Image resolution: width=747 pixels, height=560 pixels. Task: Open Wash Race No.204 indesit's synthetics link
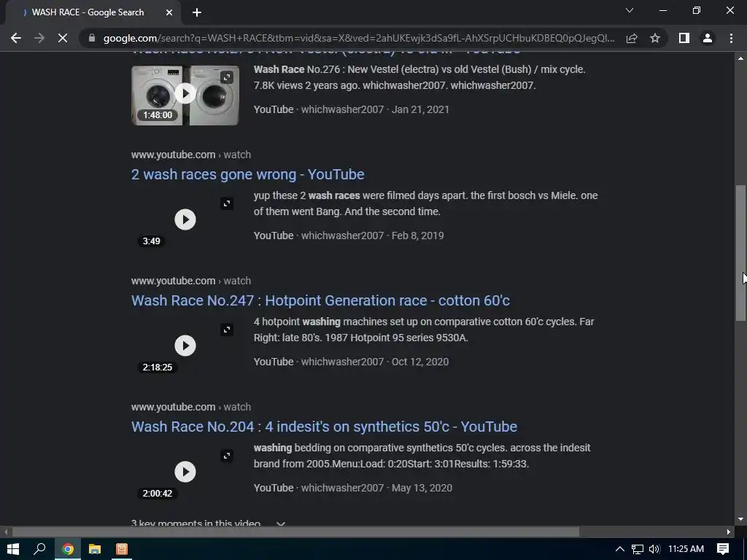[x=324, y=427]
